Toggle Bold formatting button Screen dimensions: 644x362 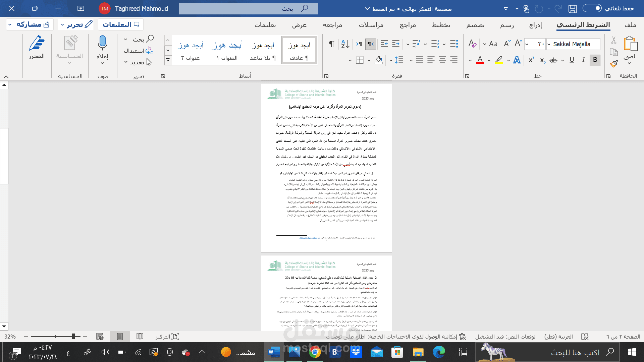[x=595, y=60]
